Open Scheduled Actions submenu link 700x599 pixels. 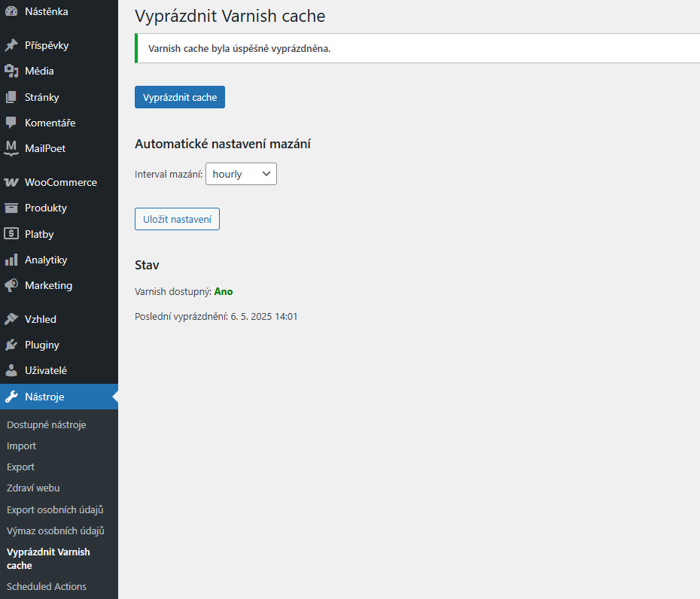pos(47,586)
